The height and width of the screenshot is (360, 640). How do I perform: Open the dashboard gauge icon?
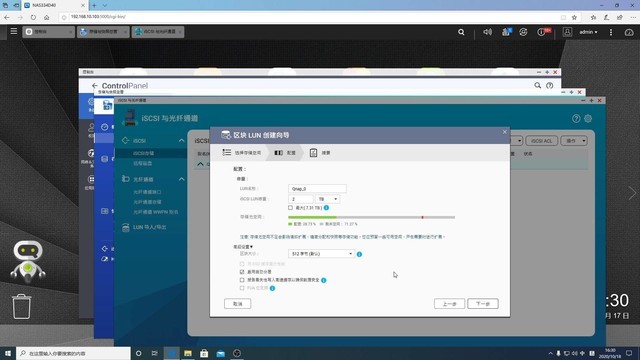(x=629, y=32)
